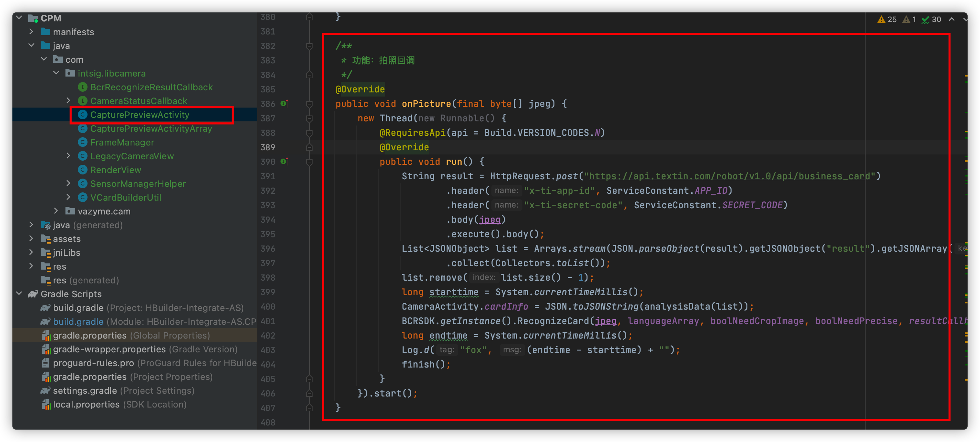Click CapturePreviewActivity class icon
The width and height of the screenshot is (980, 442).
click(x=83, y=114)
